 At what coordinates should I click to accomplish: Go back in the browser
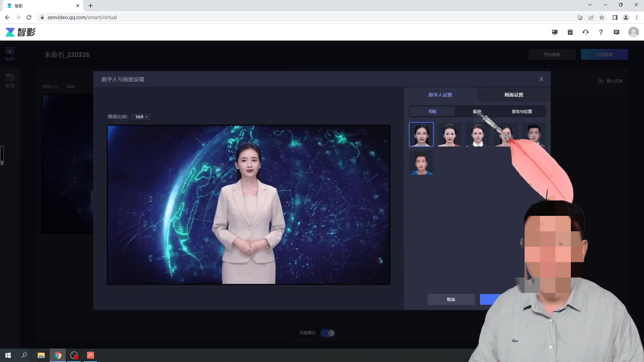coord(7,17)
